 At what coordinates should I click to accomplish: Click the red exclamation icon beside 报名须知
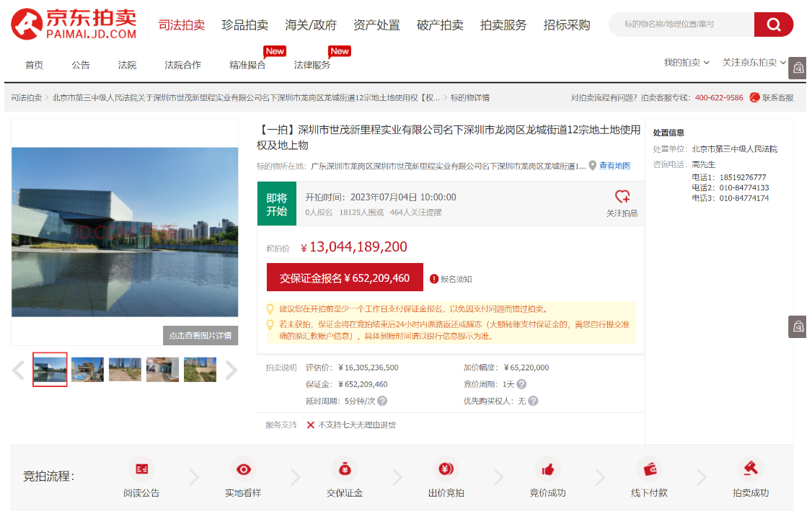pos(434,279)
